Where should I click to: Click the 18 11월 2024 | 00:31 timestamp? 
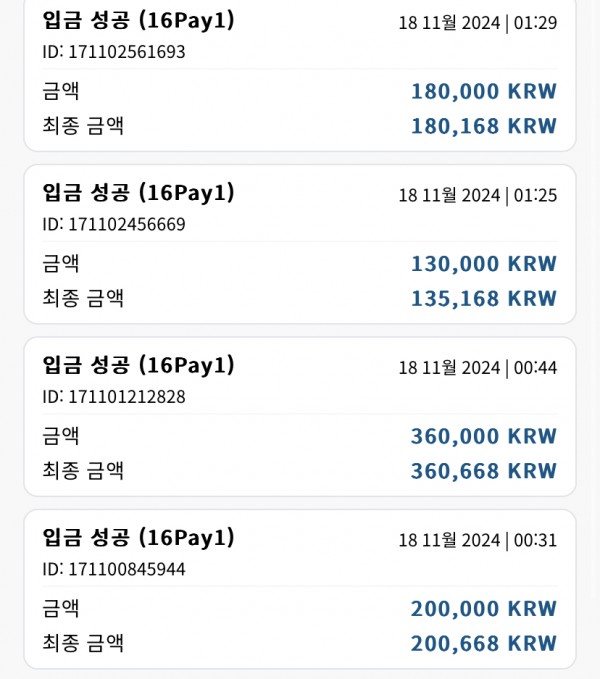(x=477, y=540)
